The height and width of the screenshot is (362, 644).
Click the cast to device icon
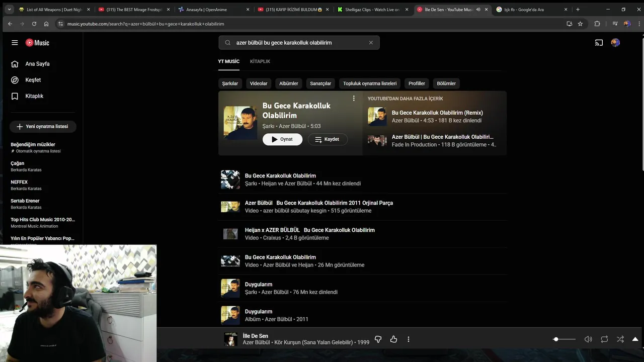(599, 43)
